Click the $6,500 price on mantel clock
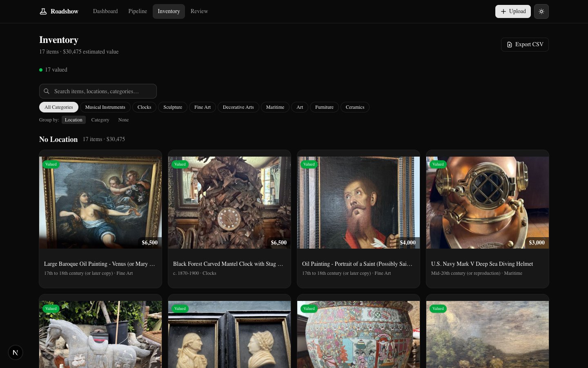Image resolution: width=588 pixels, height=368 pixels. [x=278, y=242]
